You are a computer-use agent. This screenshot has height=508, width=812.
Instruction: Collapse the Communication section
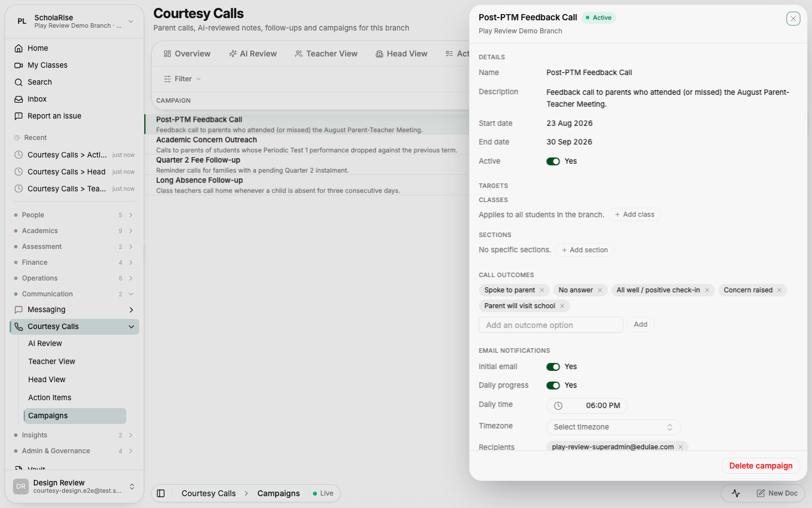[x=74, y=294]
